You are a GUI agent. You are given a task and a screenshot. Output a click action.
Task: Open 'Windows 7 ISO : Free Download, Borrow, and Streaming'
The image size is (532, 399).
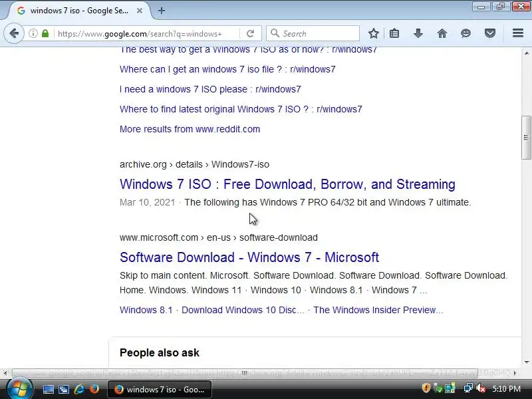pyautogui.click(x=287, y=184)
